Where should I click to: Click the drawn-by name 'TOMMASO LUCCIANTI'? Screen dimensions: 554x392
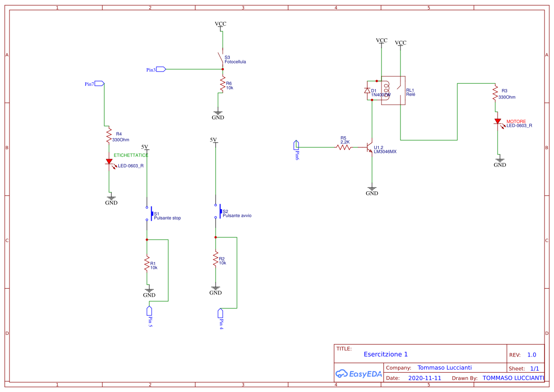coord(513,378)
